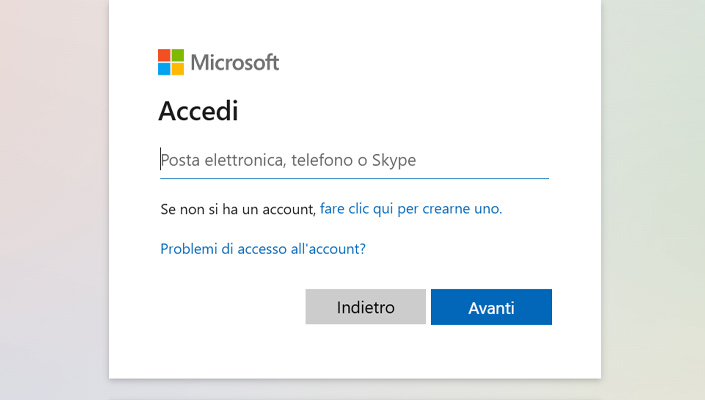Open the 'Problemi di accesso all'account?' link
Viewport: 705px width, 400px height.
pyautogui.click(x=263, y=248)
